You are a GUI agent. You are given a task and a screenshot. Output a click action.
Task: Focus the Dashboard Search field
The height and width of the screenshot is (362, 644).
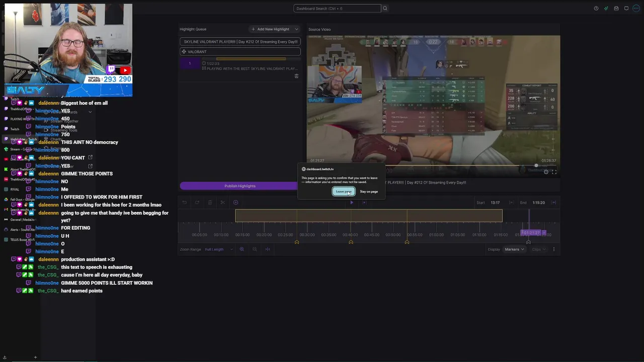tap(337, 9)
